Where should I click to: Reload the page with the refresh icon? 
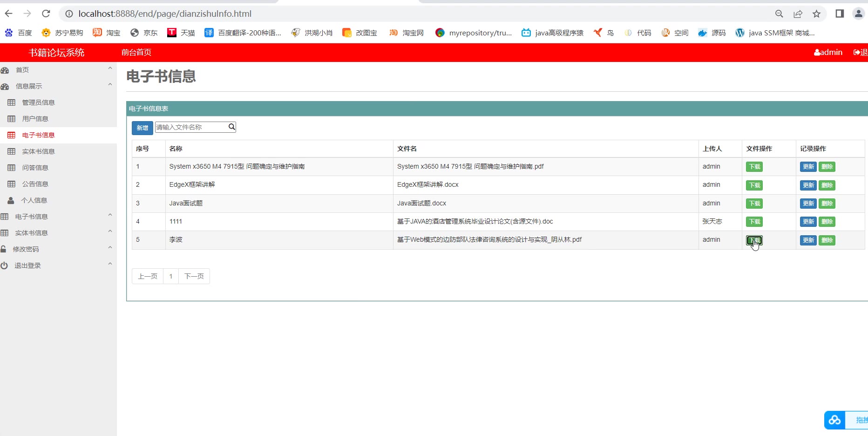tap(46, 14)
